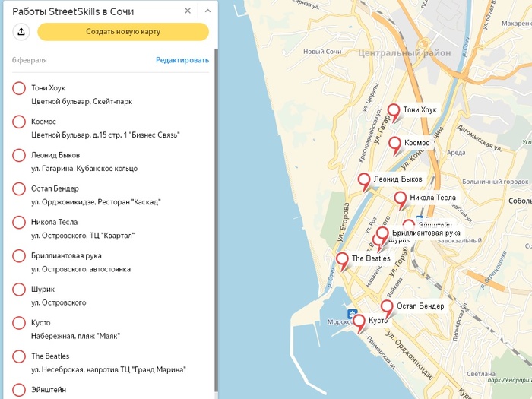Screen dimensions: 532x399
Task: Click the list panel vertical scrollbar
Action: coord(216,220)
